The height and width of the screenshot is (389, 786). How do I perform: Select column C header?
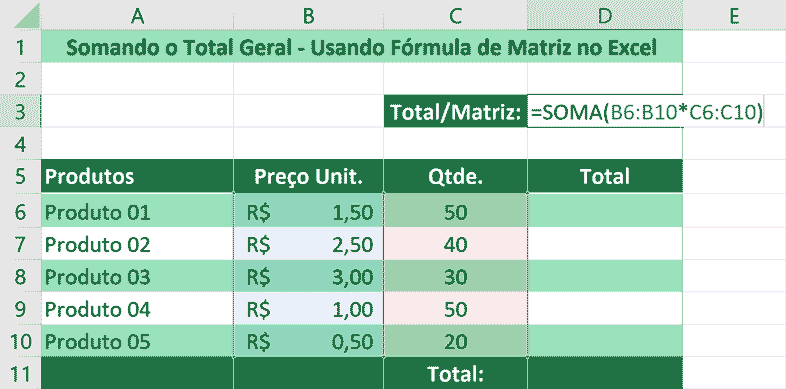pyautogui.click(x=455, y=16)
